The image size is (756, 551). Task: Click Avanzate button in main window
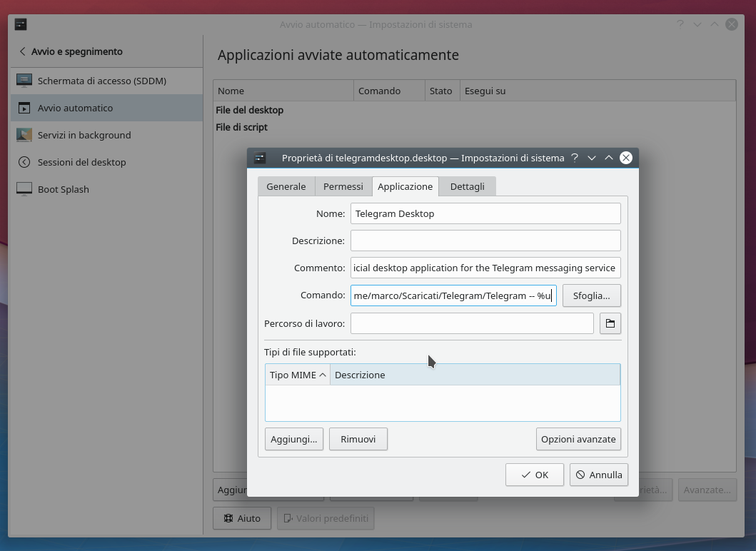pyautogui.click(x=707, y=490)
